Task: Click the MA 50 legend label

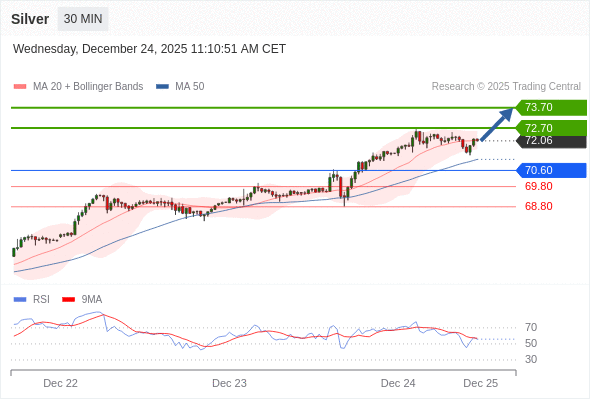Action: (190, 87)
